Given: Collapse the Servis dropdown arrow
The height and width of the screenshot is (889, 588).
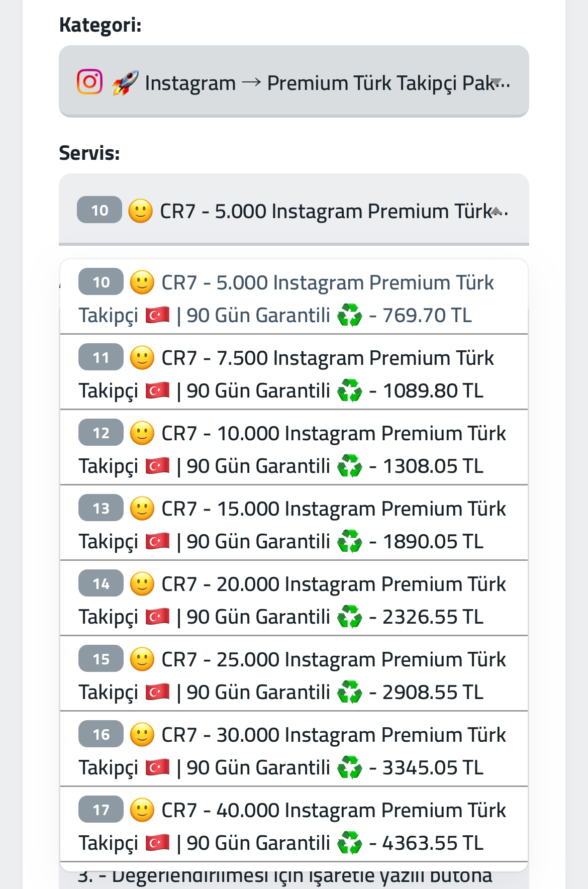Looking at the screenshot, I should 496,210.
